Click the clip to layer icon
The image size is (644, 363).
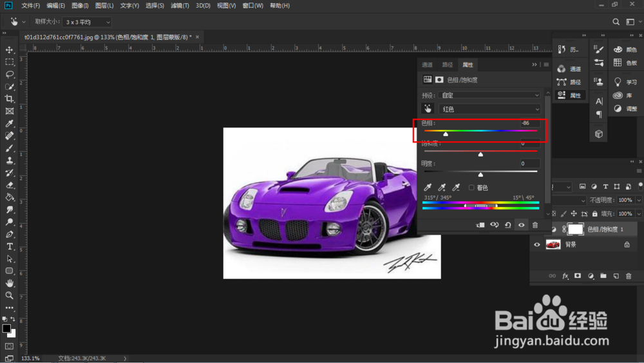(480, 225)
